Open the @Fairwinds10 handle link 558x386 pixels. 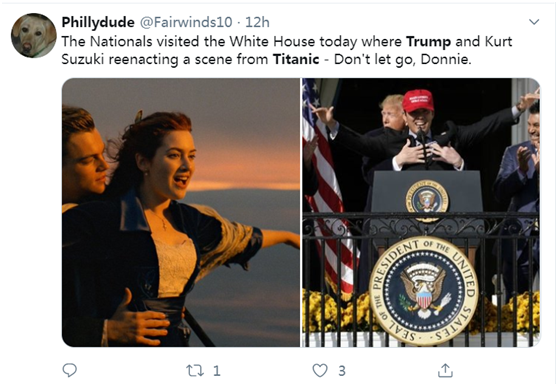click(x=186, y=22)
